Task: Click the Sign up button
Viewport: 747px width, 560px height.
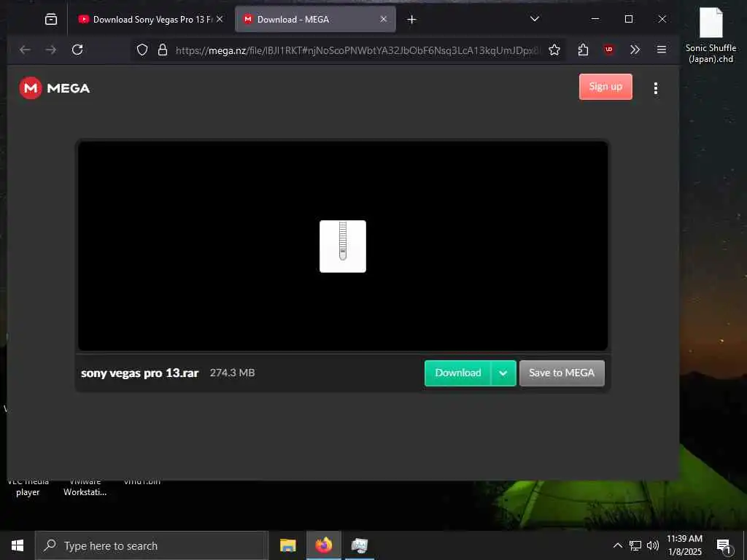Action: [605, 87]
